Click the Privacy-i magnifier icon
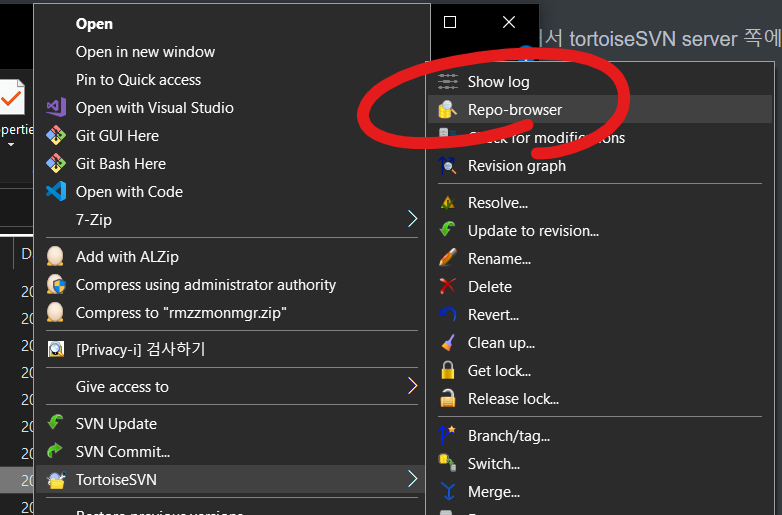 (56, 349)
